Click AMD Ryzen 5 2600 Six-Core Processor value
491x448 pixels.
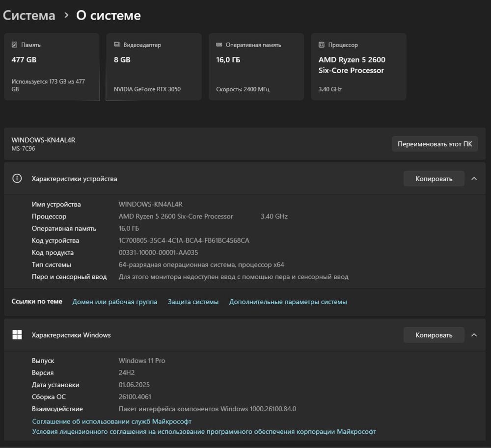point(176,216)
